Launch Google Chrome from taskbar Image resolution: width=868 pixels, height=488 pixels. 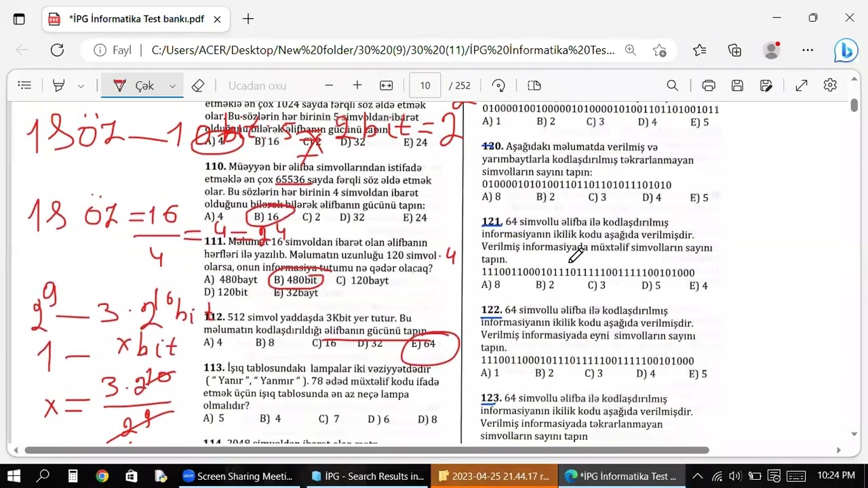(102, 476)
